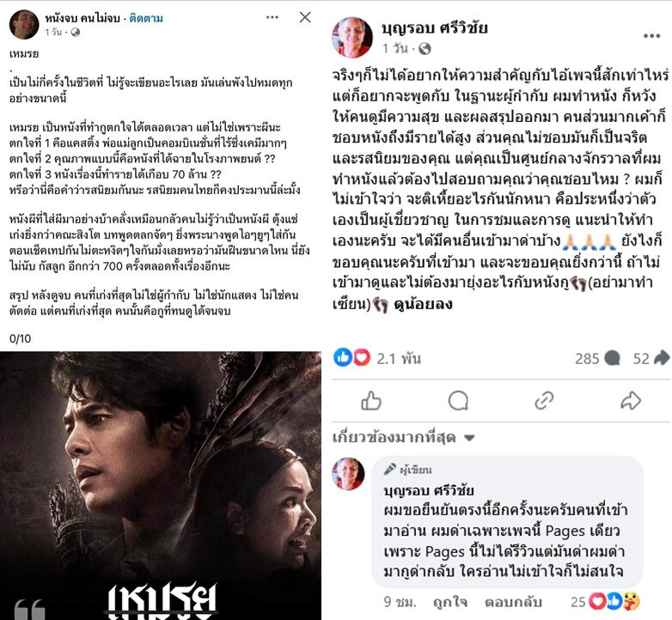
Task: Open หนังจบ คนไม่จบ page name
Action: (x=82, y=18)
